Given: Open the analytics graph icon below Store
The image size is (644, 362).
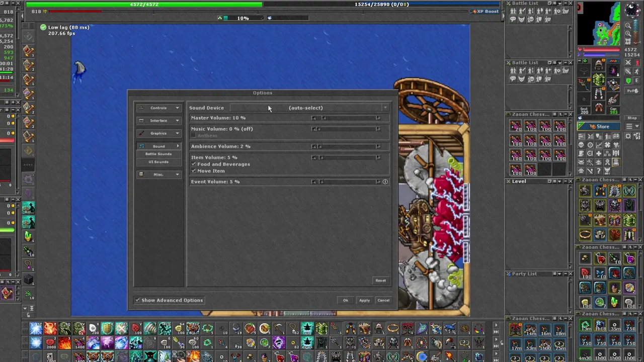Looking at the screenshot, I should [599, 145].
